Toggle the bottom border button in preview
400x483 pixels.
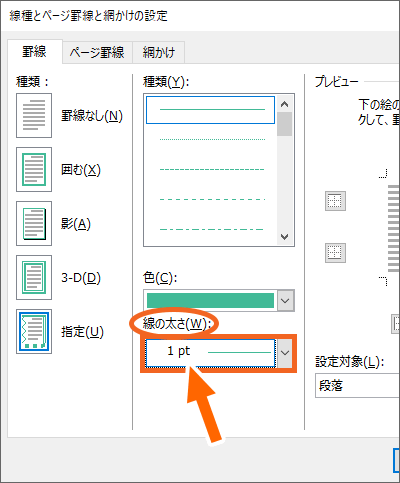tap(335, 253)
